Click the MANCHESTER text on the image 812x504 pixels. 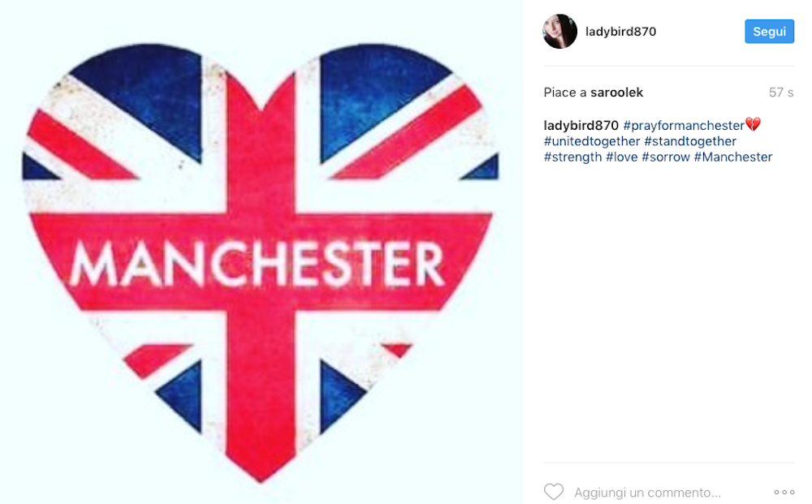[257, 264]
